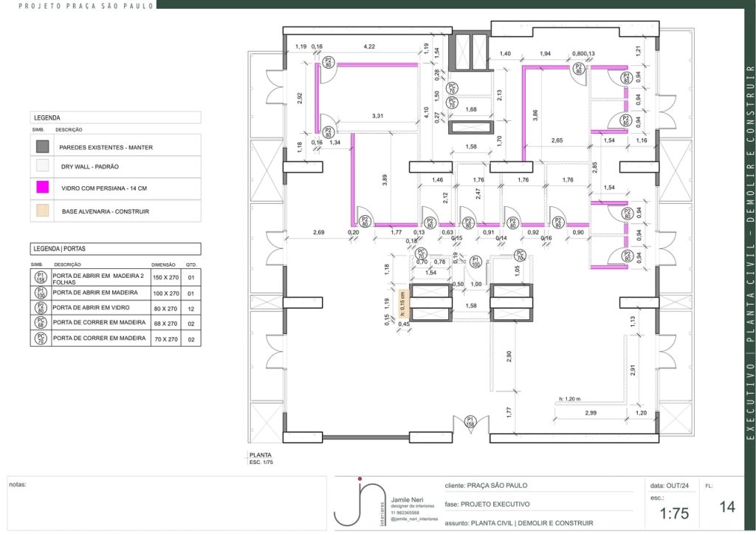The width and height of the screenshot is (756, 535).
Task: Select the "h: 1.20 m" height label
Action: (571, 399)
